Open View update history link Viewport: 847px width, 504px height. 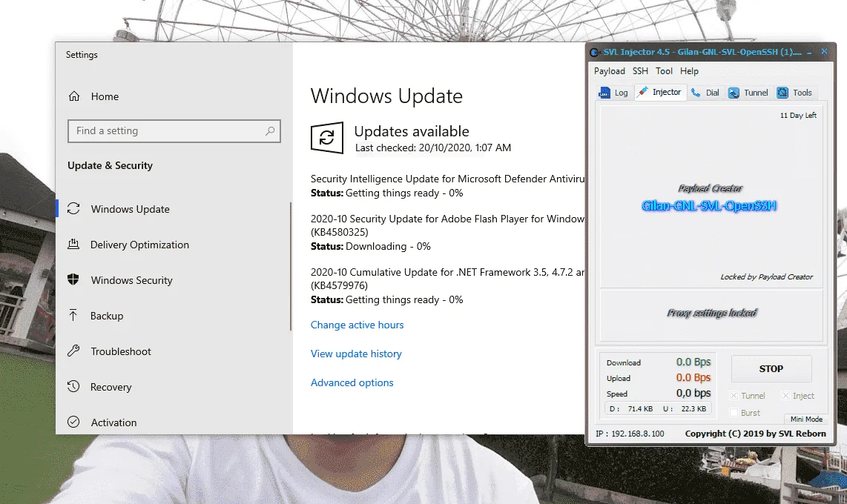coord(356,354)
